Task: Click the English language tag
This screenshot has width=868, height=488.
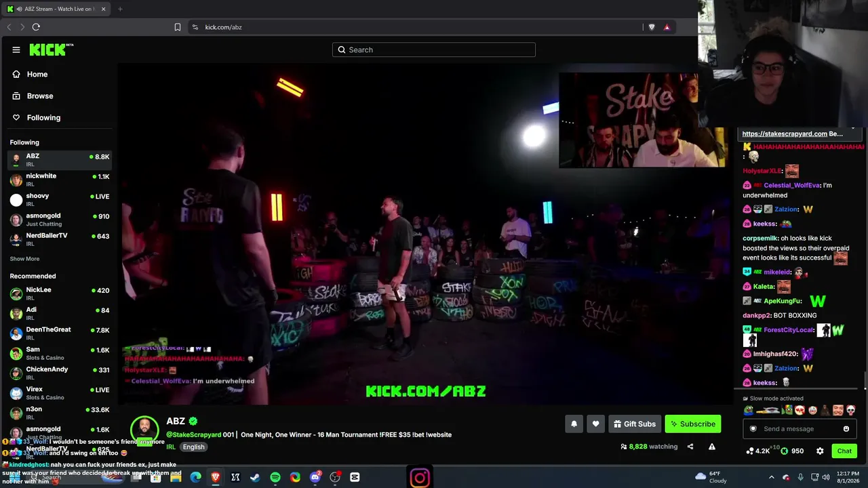Action: coord(193,447)
